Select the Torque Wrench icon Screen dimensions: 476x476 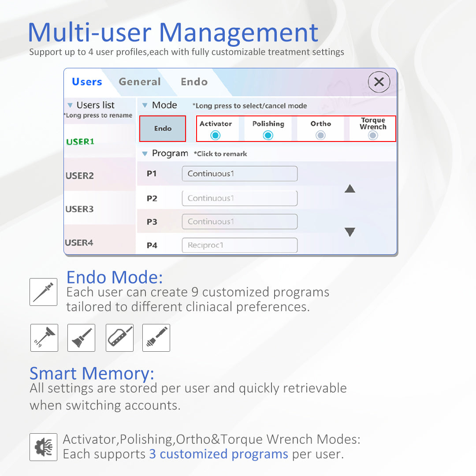(x=156, y=338)
